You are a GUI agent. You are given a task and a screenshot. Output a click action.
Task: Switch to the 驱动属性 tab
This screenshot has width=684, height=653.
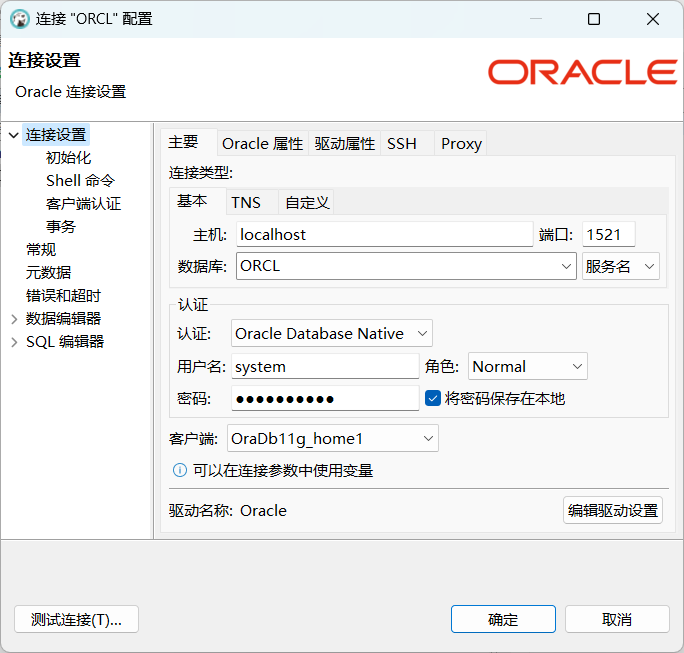point(345,144)
